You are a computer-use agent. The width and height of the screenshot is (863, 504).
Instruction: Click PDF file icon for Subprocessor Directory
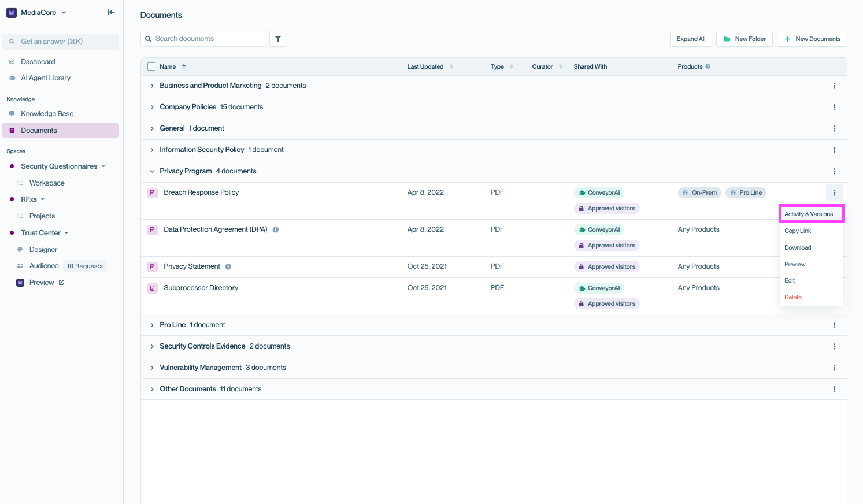153,288
